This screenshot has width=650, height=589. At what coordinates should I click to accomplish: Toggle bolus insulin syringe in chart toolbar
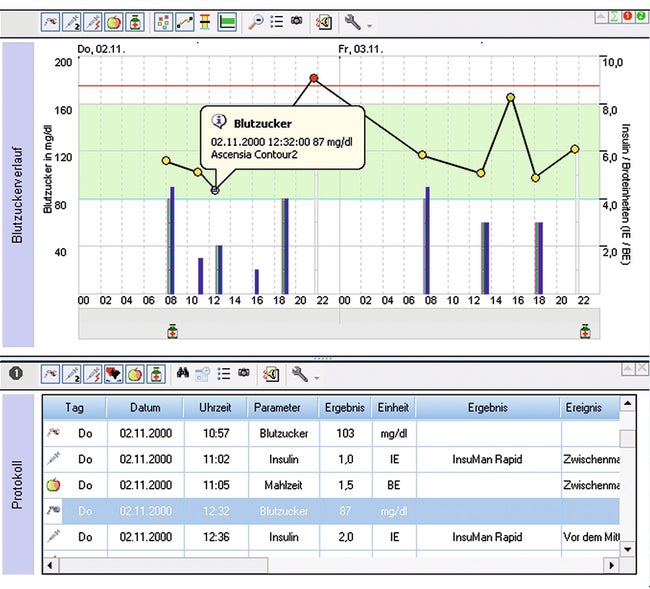(x=93, y=22)
